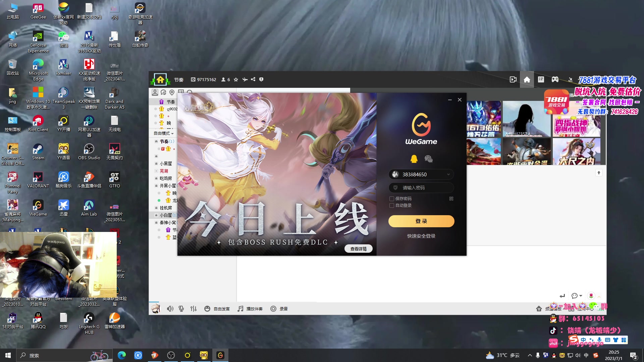Check the 保存密码 save password box

pos(391,199)
